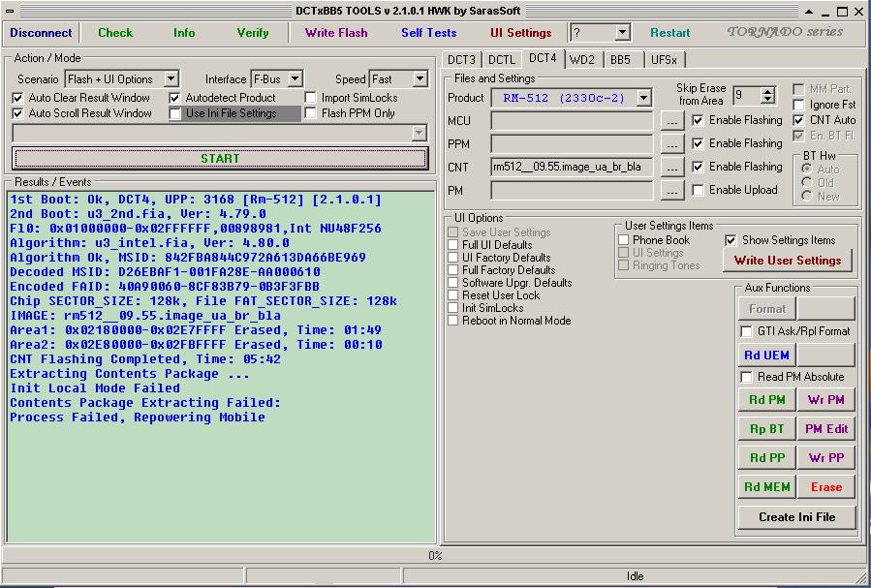Browse for PPM file with ... button
Screen dimensions: 871x588
tap(672, 143)
